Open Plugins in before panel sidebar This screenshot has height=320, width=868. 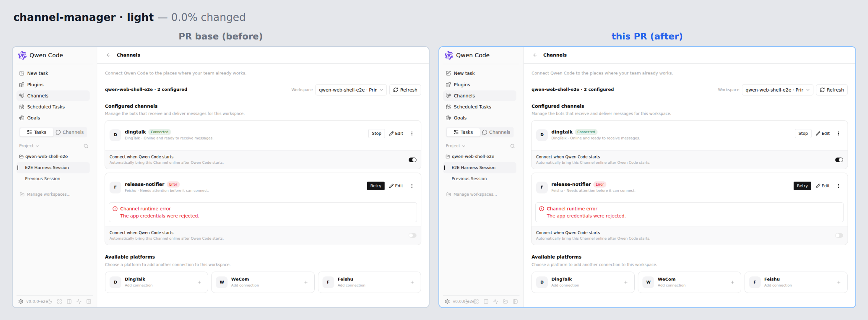[54, 85]
